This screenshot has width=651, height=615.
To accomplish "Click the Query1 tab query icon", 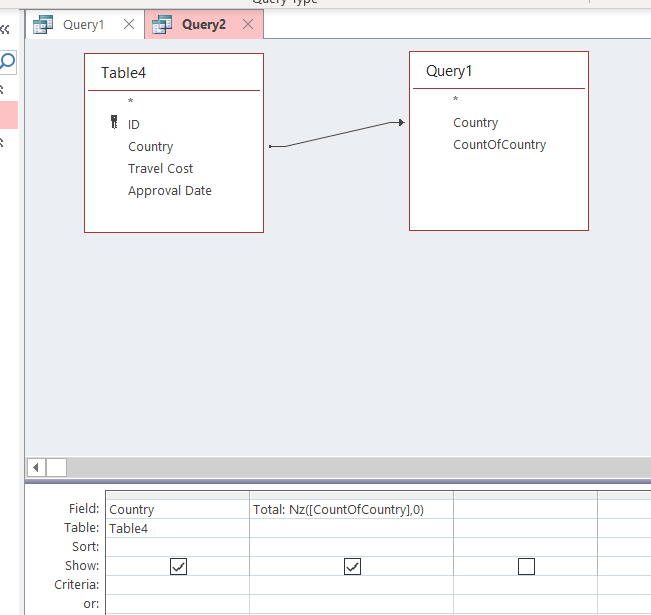I will click(43, 25).
